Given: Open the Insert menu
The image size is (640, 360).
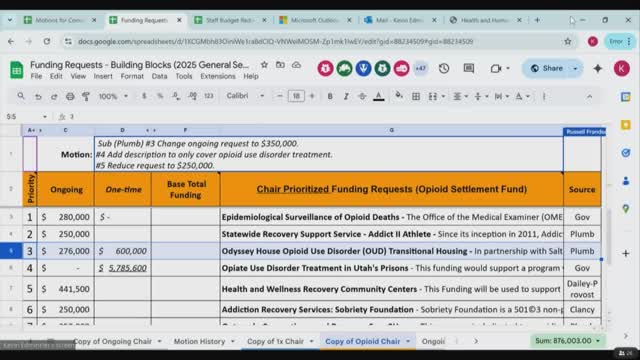Looking at the screenshot, I should (x=103, y=76).
